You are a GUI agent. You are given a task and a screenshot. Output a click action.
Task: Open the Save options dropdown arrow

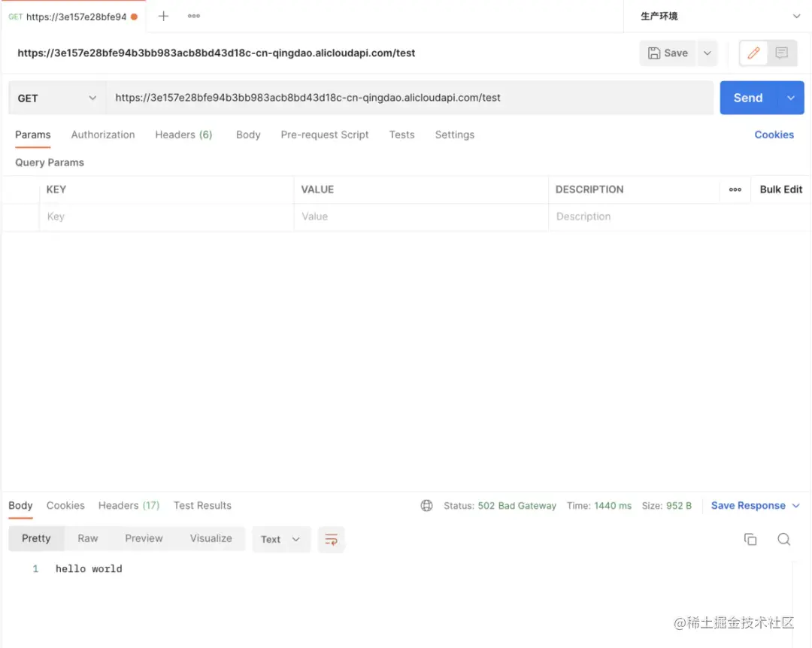click(707, 53)
